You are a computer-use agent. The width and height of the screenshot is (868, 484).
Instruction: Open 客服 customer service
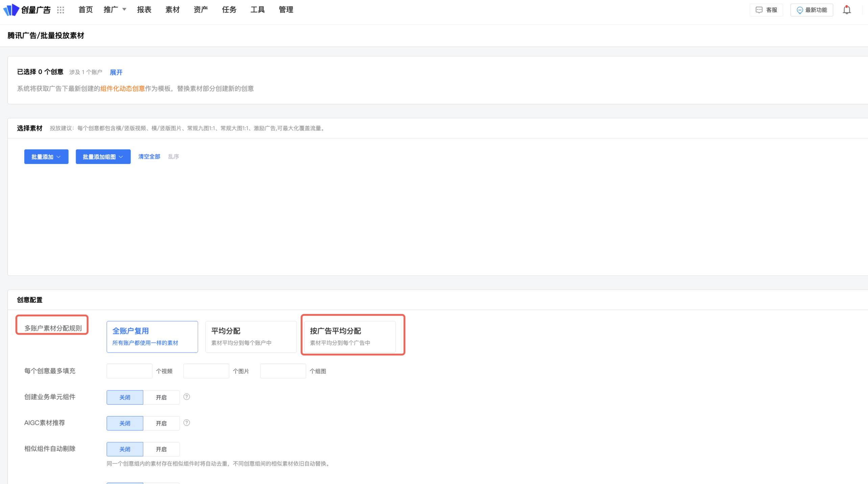pos(766,10)
